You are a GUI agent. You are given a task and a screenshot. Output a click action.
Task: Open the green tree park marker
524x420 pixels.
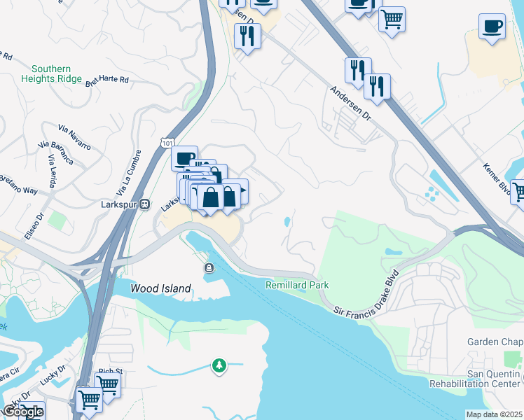pyautogui.click(x=219, y=365)
